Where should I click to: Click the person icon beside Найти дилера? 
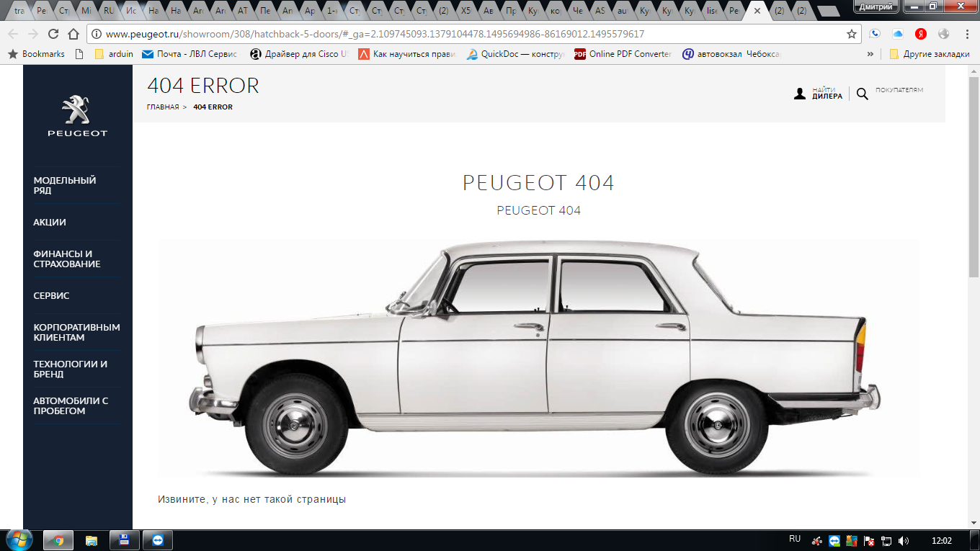[x=800, y=94]
